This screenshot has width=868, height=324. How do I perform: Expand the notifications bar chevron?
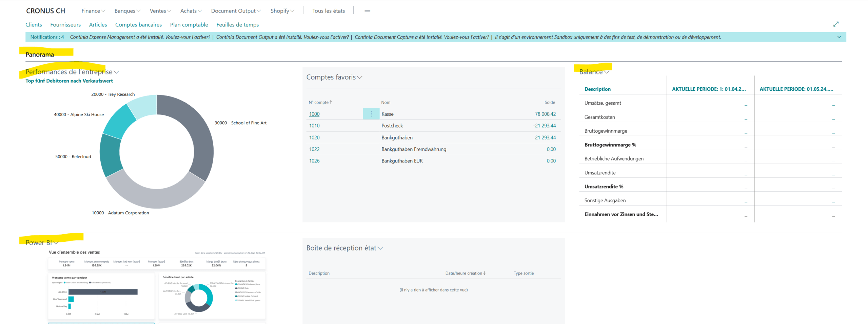(839, 37)
